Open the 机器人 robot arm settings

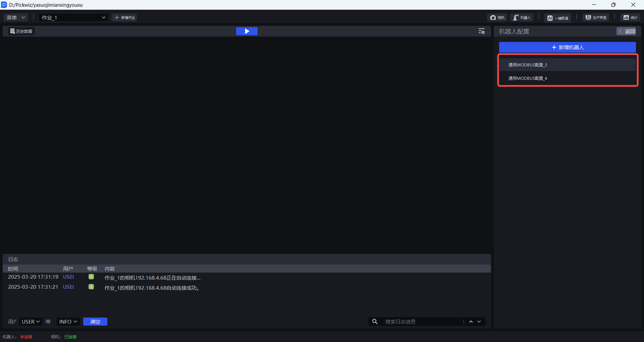(x=521, y=18)
